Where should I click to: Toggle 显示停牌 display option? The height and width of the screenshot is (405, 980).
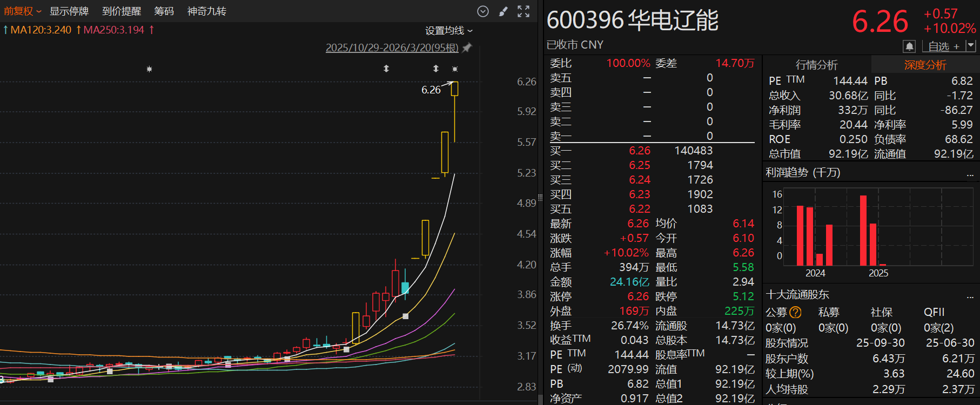point(69,11)
